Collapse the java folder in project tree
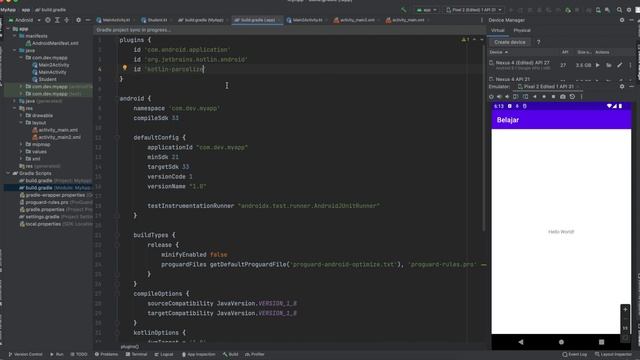 [x=15, y=50]
